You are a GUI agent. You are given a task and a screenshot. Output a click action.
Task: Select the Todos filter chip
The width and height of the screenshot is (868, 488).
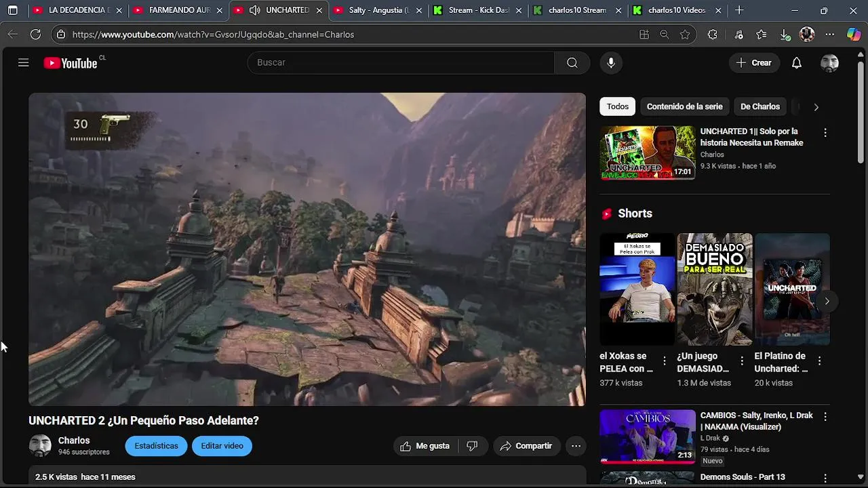click(618, 106)
